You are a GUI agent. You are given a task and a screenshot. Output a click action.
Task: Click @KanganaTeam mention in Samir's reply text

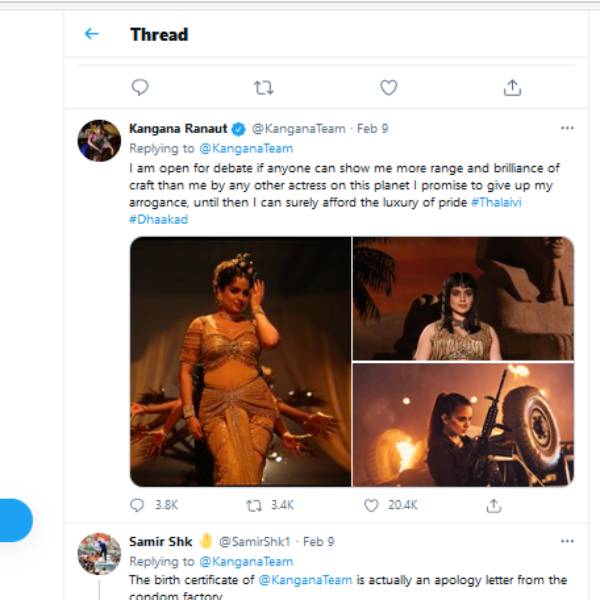(x=305, y=580)
